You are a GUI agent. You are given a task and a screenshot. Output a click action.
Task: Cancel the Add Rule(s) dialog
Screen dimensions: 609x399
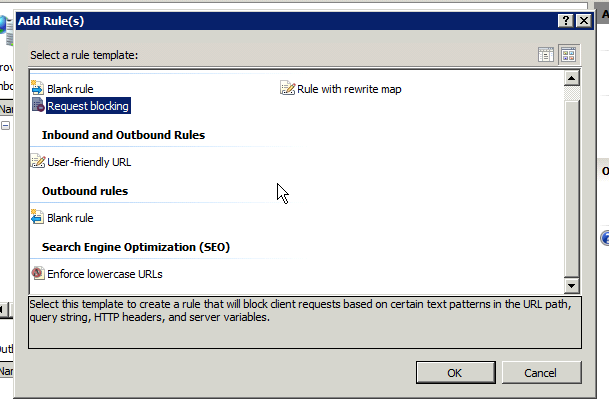(x=541, y=373)
